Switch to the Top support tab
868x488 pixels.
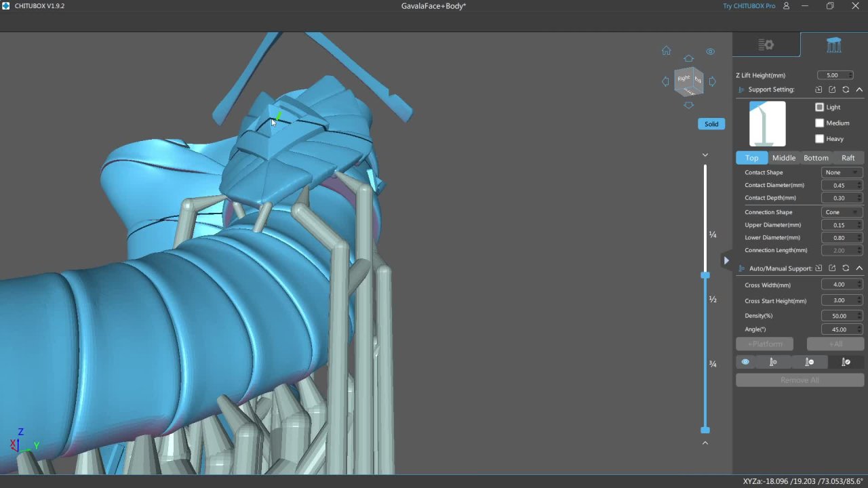pos(752,158)
